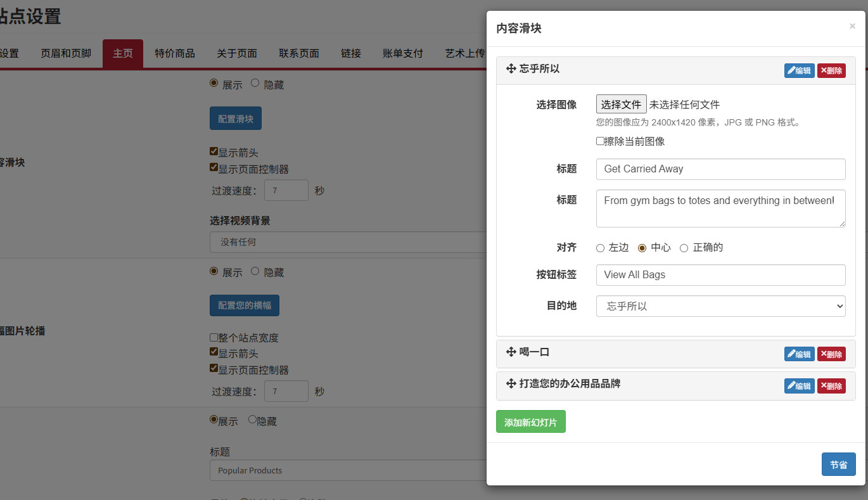Enable the 擦除当前图像 checkbox
This screenshot has height=500, width=868.
click(x=600, y=141)
